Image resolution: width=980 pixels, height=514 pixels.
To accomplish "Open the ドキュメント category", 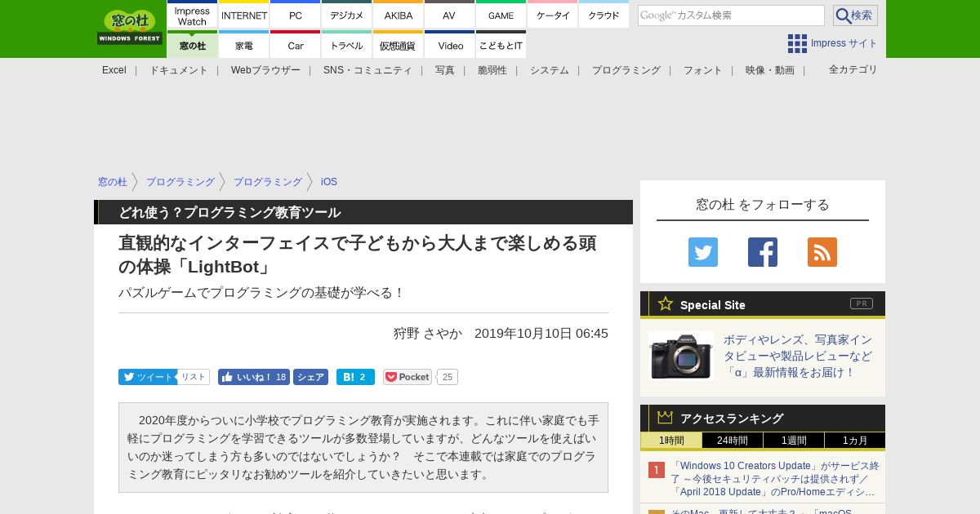I will (179, 70).
